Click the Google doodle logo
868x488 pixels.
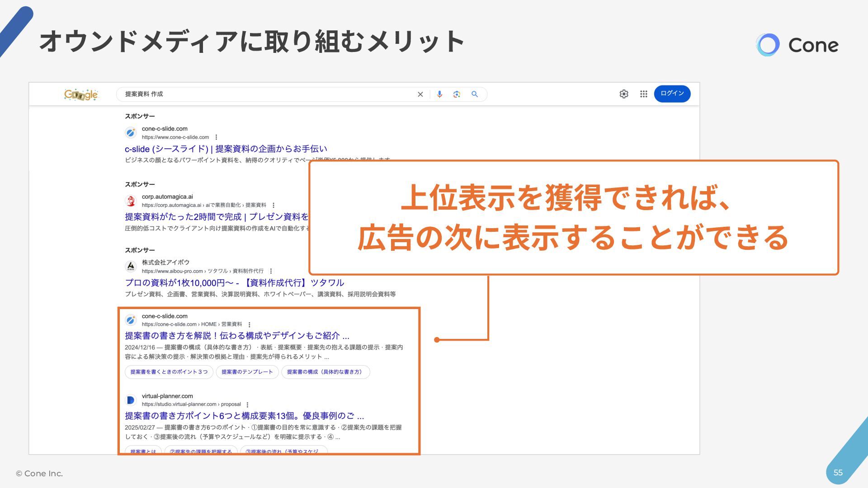point(81,94)
